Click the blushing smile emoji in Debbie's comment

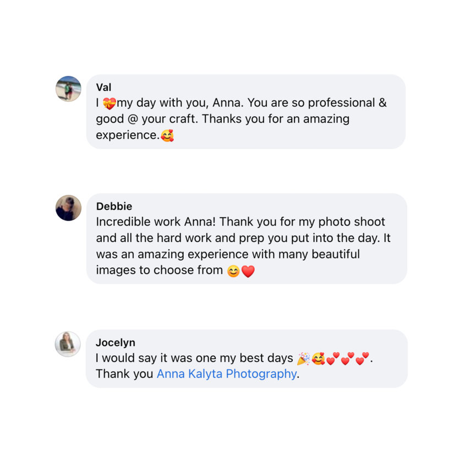[233, 271]
